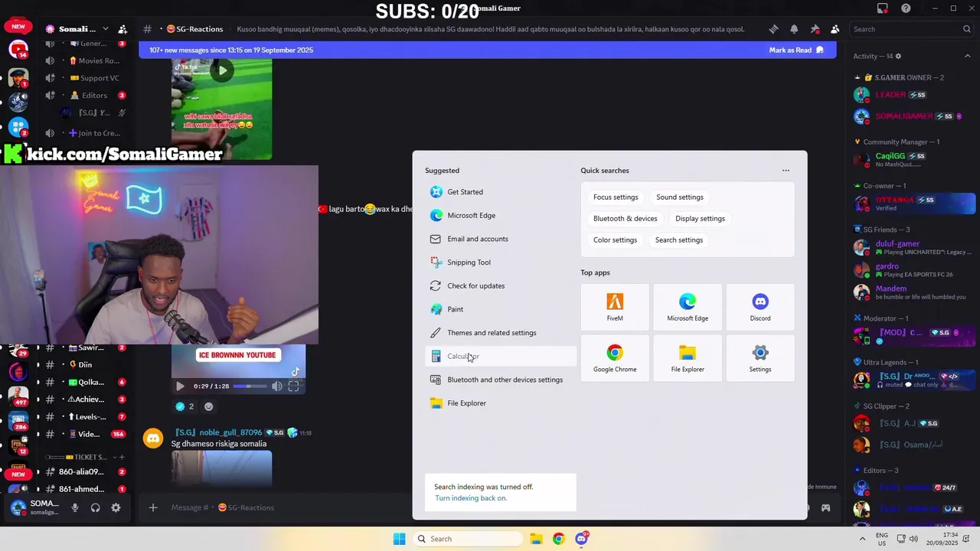980x551 pixels.
Task: Open the Windows Start button
Action: pyautogui.click(x=399, y=539)
